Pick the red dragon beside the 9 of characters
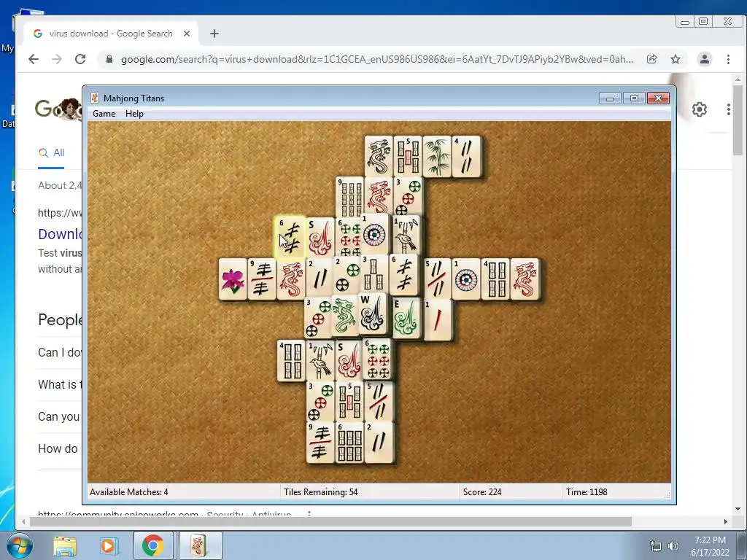Viewport: 747px width, 560px height. click(x=290, y=279)
